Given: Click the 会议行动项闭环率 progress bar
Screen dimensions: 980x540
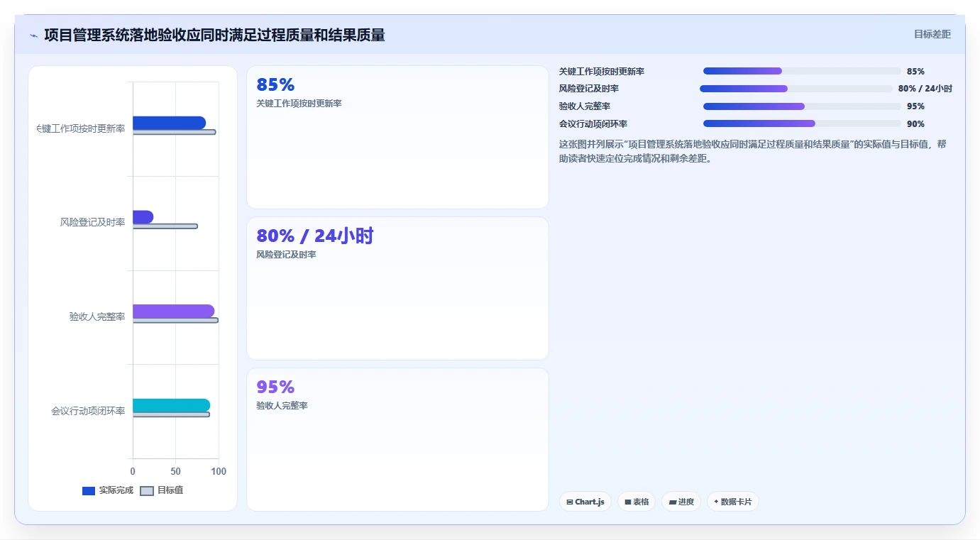Looking at the screenshot, I should pos(802,123).
